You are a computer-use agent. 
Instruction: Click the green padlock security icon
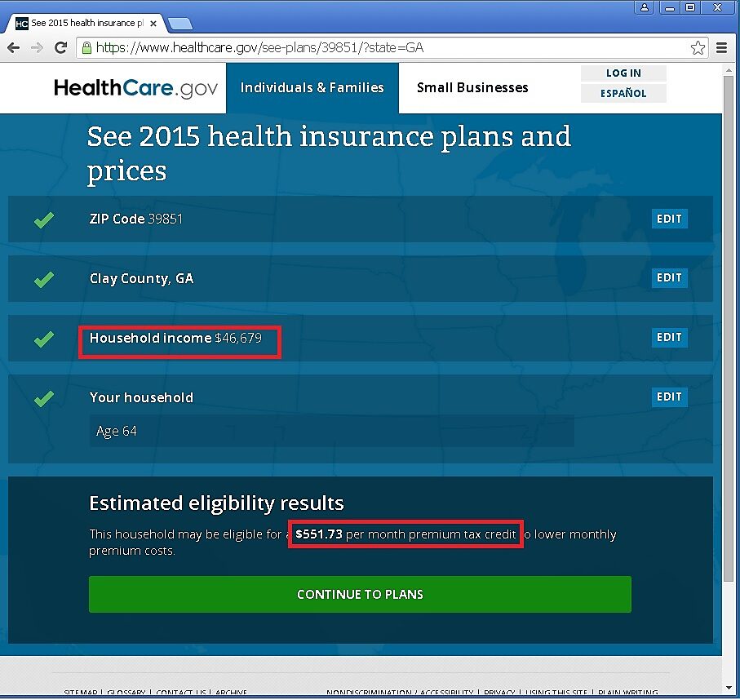(86, 48)
